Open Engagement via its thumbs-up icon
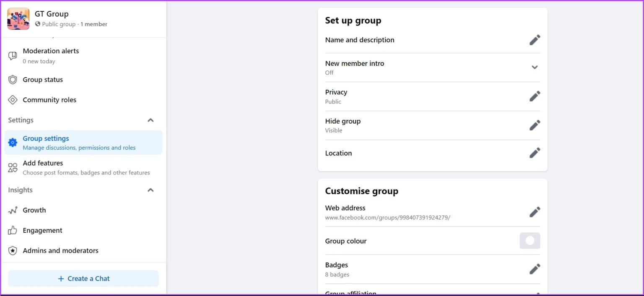644x296 pixels. click(x=13, y=230)
